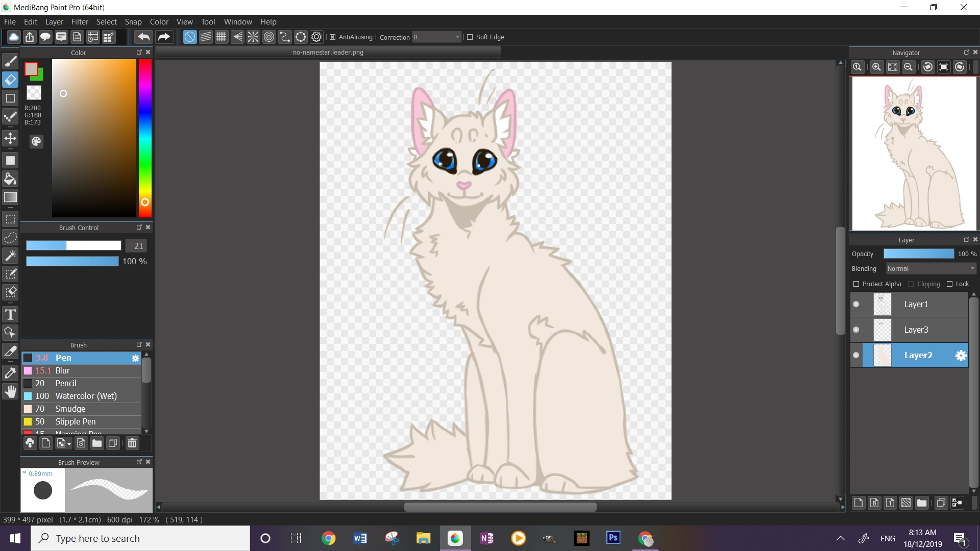
Task: Select the Text tool
Action: click(10, 314)
